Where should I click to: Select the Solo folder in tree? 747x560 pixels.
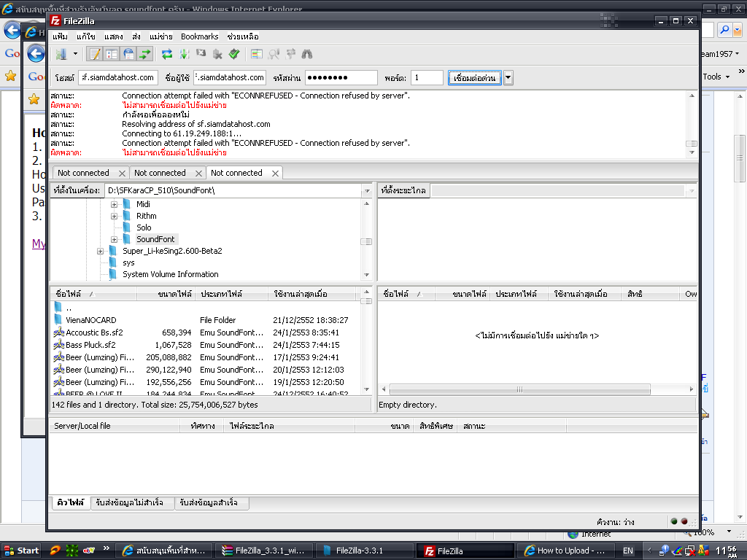[144, 227]
